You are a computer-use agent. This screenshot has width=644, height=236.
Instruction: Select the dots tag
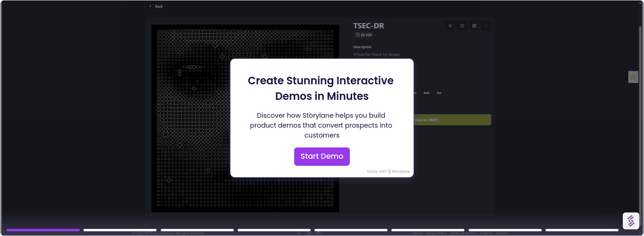click(427, 93)
